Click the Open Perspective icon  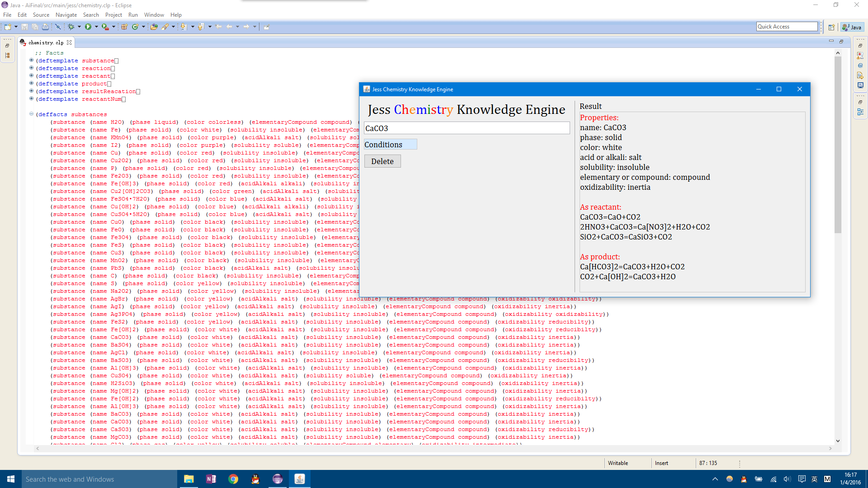point(831,27)
